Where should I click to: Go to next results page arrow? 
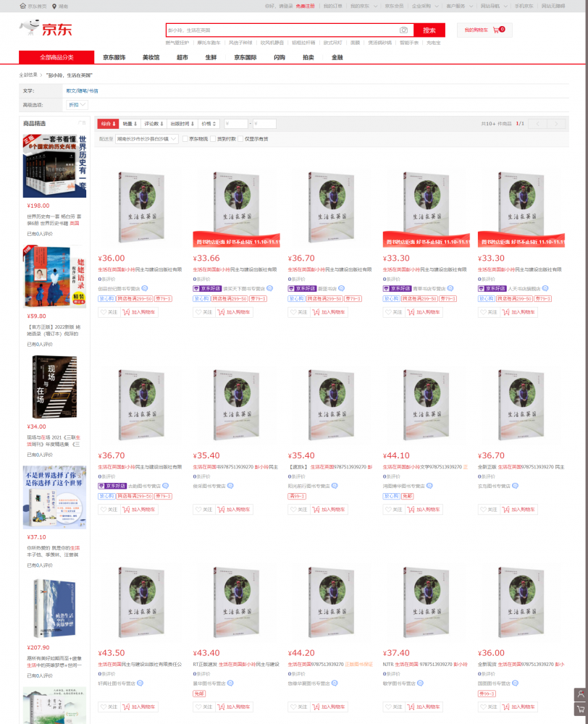click(556, 124)
